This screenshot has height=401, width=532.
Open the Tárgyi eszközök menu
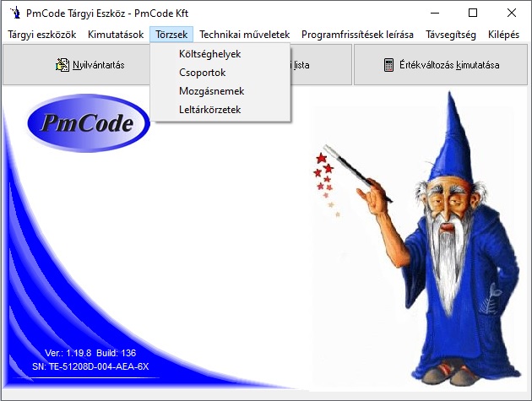(41, 35)
